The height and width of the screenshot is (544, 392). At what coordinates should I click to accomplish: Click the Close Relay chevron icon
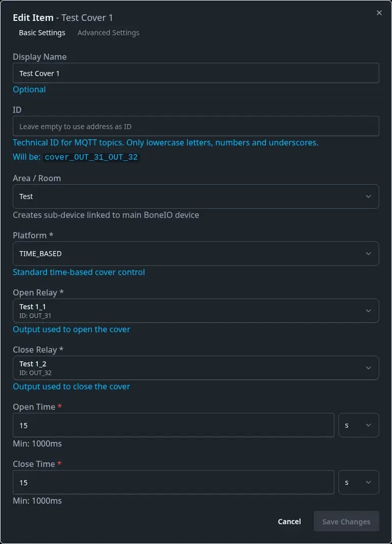tap(369, 367)
